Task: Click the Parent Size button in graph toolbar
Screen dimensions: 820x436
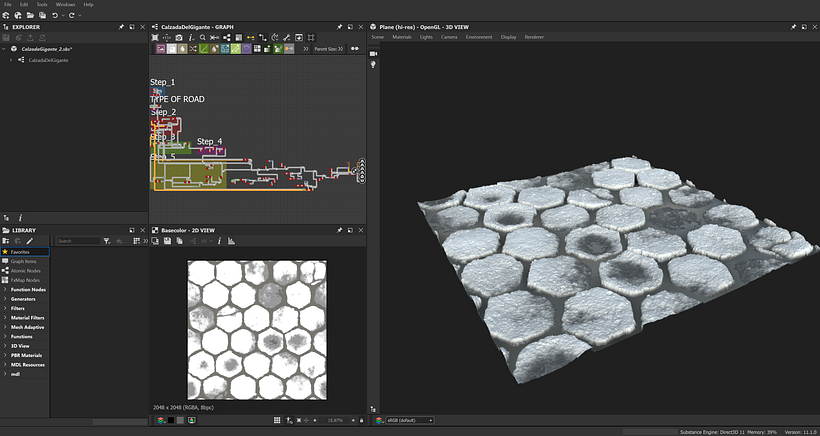Action: [328, 49]
